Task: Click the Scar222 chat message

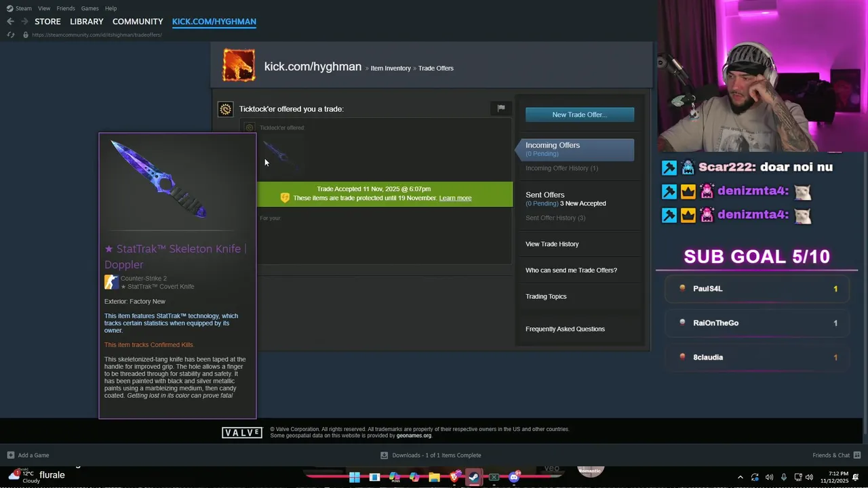Action: tap(747, 167)
